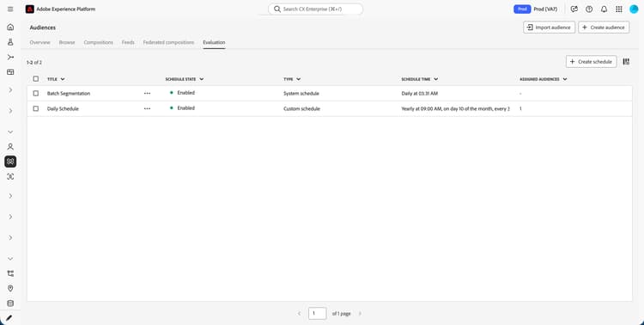This screenshot has height=325, width=644.
Task: Click the search magnifier icon
Action: [277, 9]
